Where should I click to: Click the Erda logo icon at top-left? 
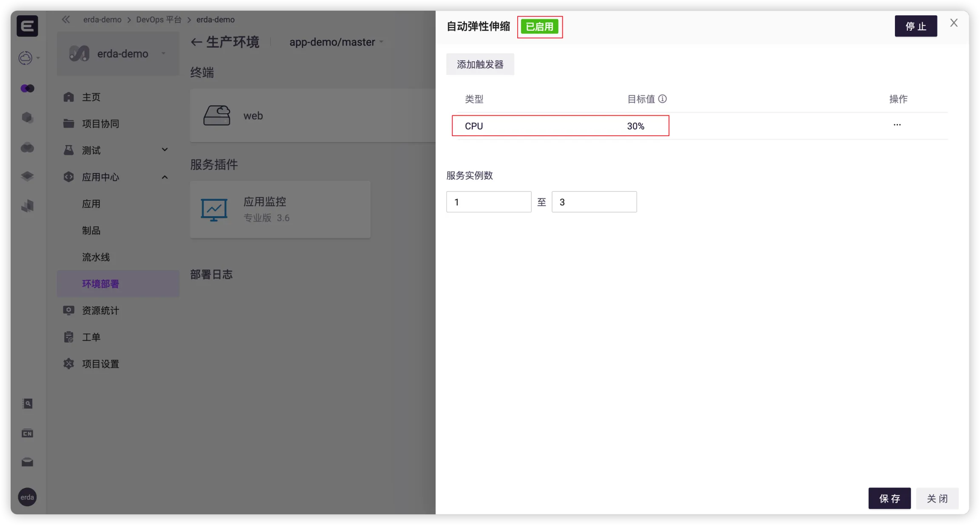click(27, 26)
